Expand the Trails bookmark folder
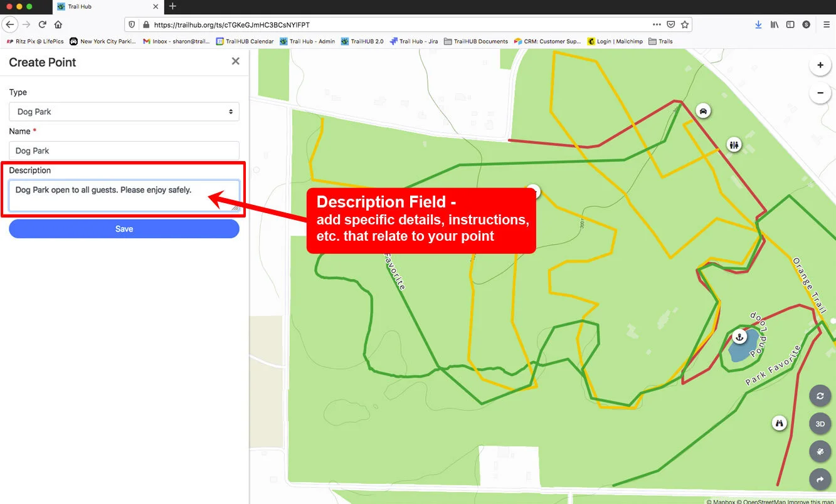The height and width of the screenshot is (504, 836). [x=660, y=41]
